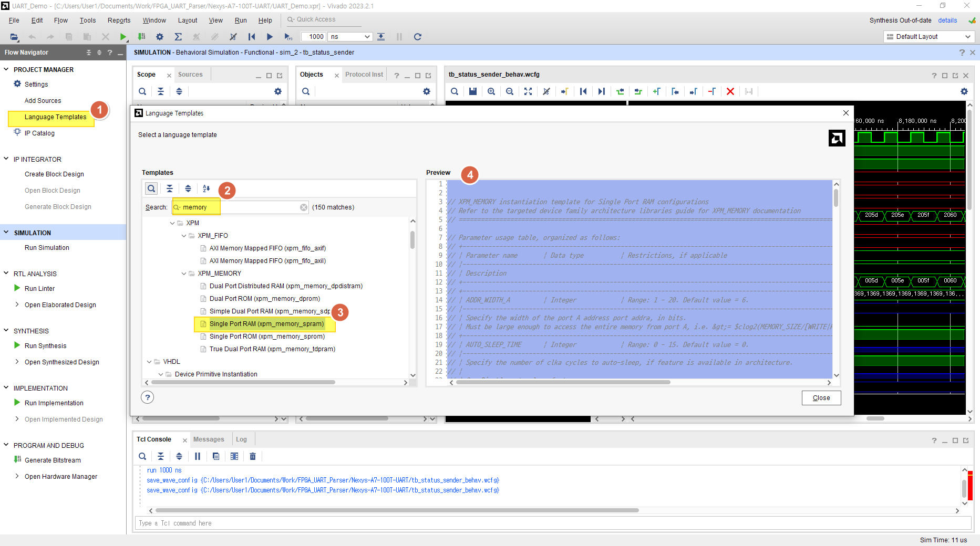Switch to the Messages tab

pos(209,439)
